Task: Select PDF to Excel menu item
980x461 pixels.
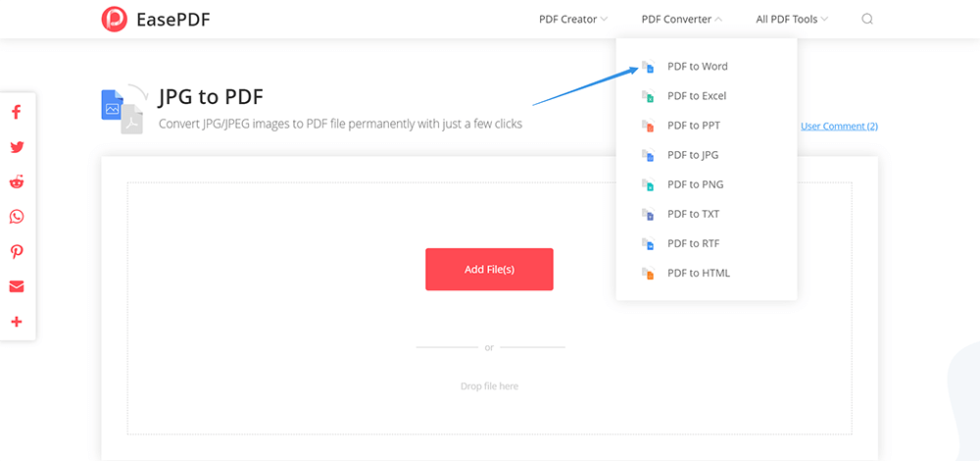Action: click(696, 96)
